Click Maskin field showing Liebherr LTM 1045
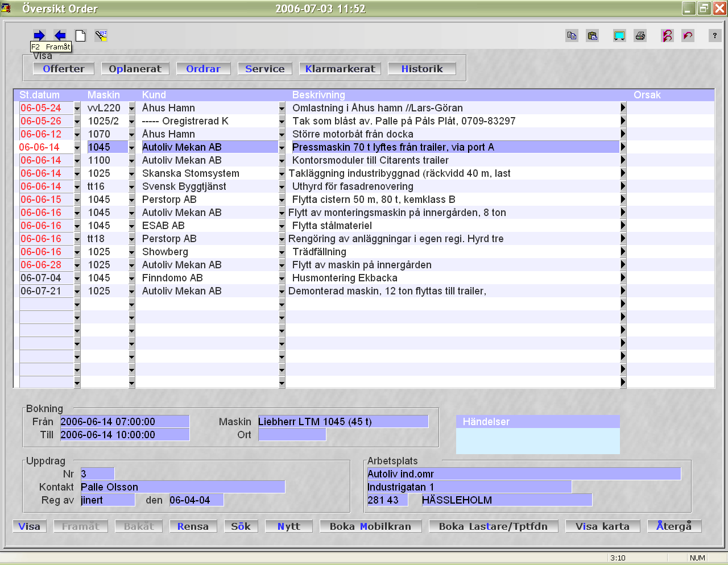The image size is (728, 565). click(343, 422)
